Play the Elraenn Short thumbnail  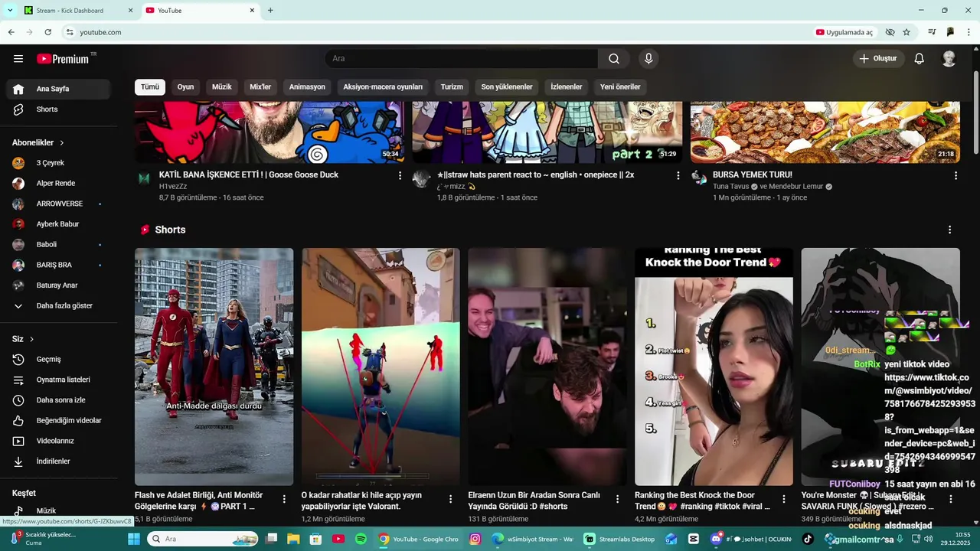[547, 367]
